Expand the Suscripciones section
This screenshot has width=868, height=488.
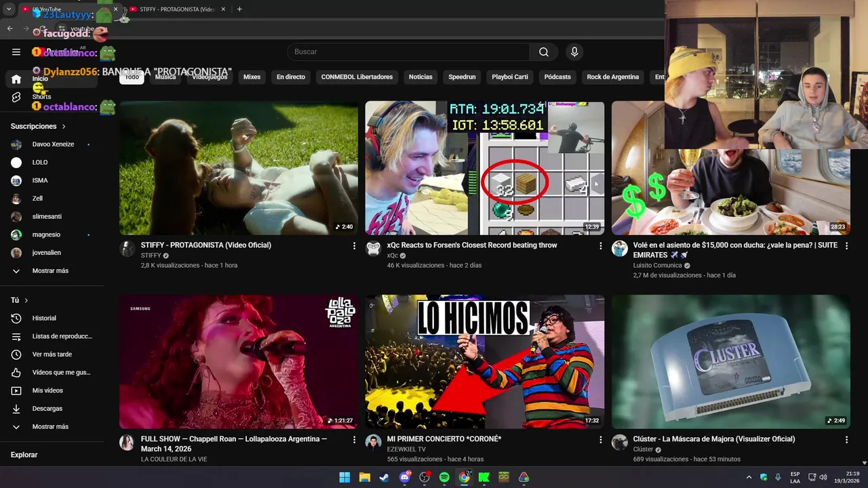point(38,127)
